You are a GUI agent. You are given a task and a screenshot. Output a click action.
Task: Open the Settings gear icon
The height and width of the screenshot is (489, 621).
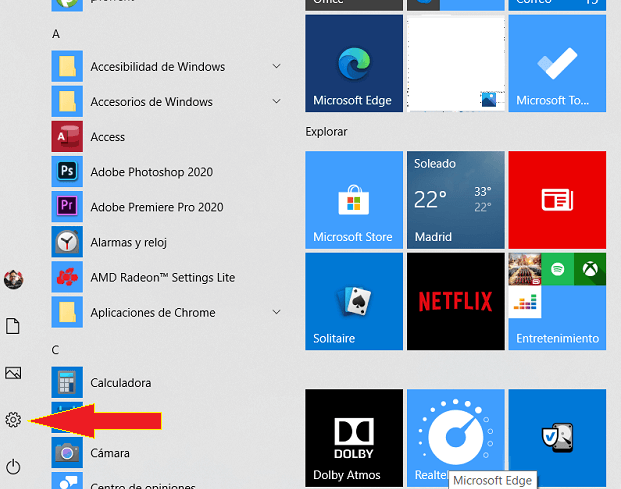click(13, 419)
